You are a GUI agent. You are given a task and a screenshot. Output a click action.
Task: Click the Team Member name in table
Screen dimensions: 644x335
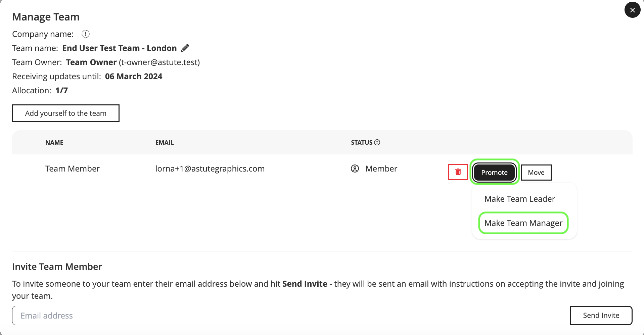73,169
